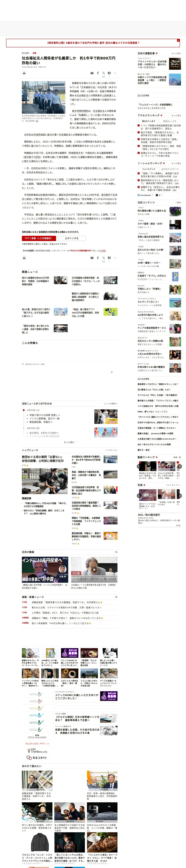The width and height of the screenshot is (186, 868).
Task: Click red arrow beside 注目の連載記事 heading
Action: (x=157, y=53)
